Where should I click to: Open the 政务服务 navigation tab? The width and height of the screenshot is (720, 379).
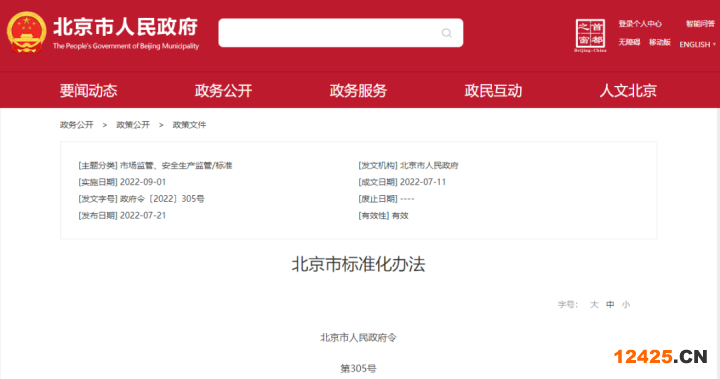(x=358, y=91)
